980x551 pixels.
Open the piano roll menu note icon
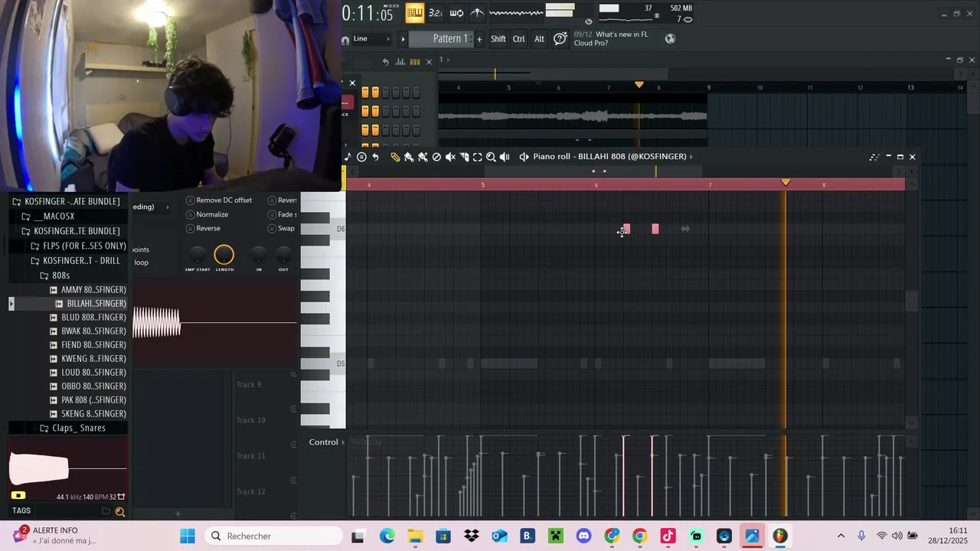tap(348, 157)
